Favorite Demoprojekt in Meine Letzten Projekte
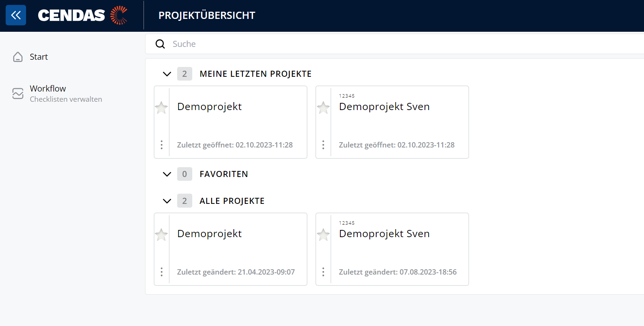The width and height of the screenshot is (644, 326). point(161,108)
